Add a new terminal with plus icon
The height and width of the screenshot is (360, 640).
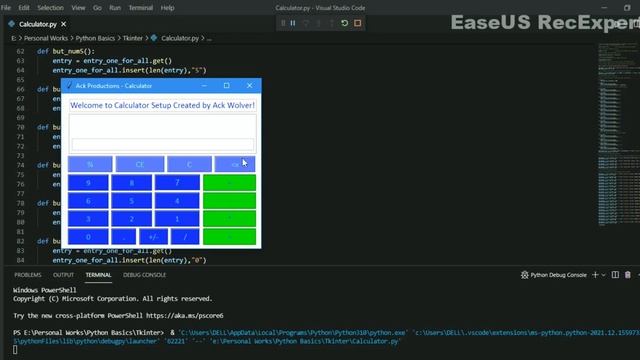(595, 275)
